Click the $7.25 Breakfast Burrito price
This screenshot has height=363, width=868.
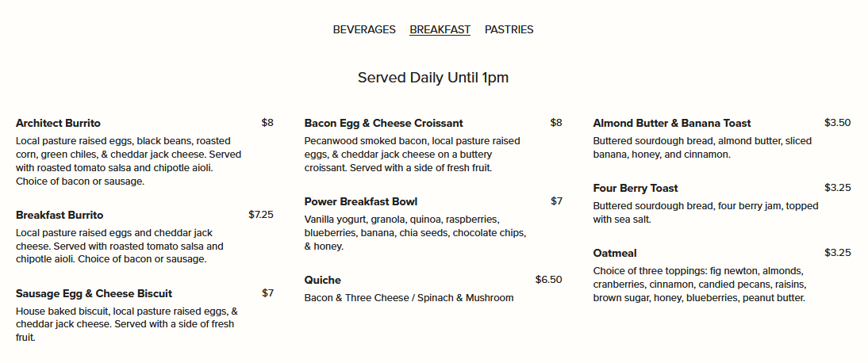pyautogui.click(x=260, y=215)
